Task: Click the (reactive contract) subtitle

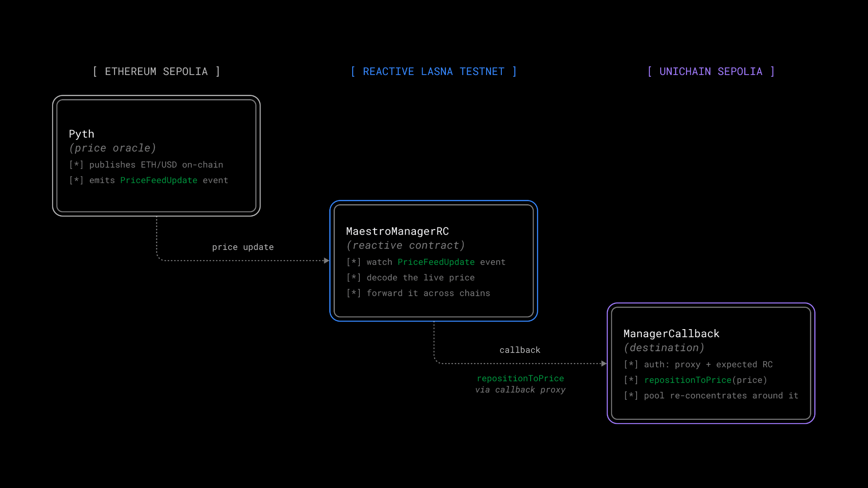Action: click(x=406, y=245)
